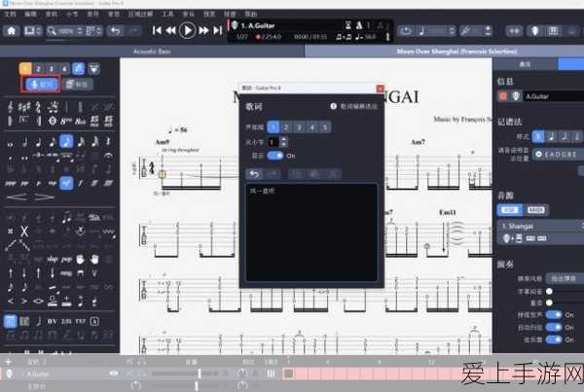Screen dimensions: 584x392
Task: Open the zoom magnifier control
Action: [52, 31]
